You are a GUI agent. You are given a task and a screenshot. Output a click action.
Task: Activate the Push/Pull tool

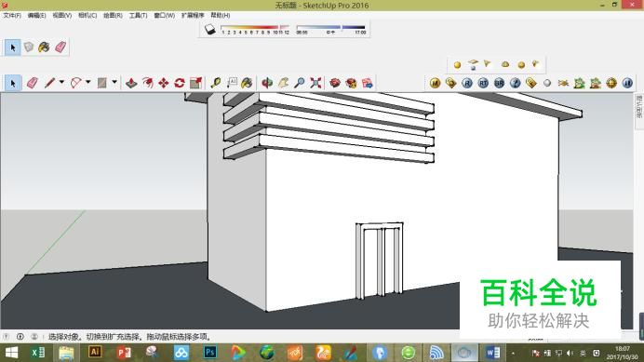tap(131, 83)
